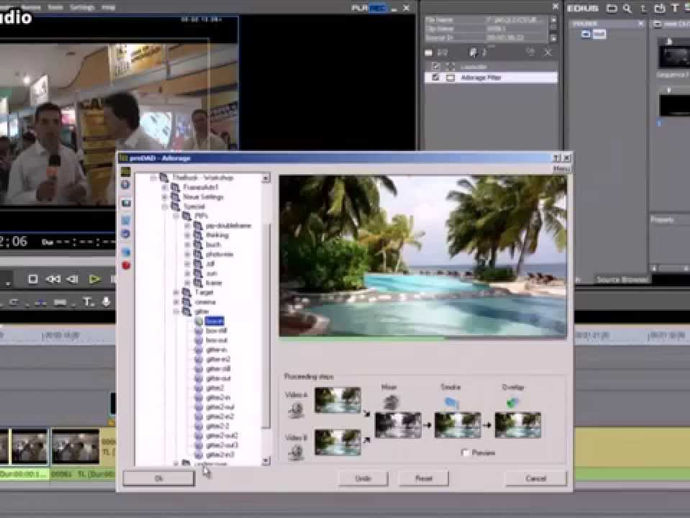Click effect tree scroll-down arrow
Screen dimensions: 690x518
[x=266, y=461]
